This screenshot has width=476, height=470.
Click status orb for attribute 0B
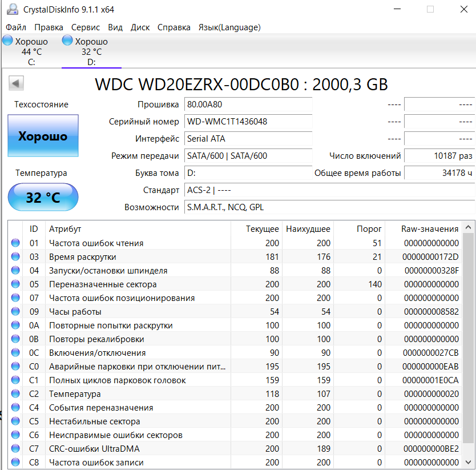[15, 339]
